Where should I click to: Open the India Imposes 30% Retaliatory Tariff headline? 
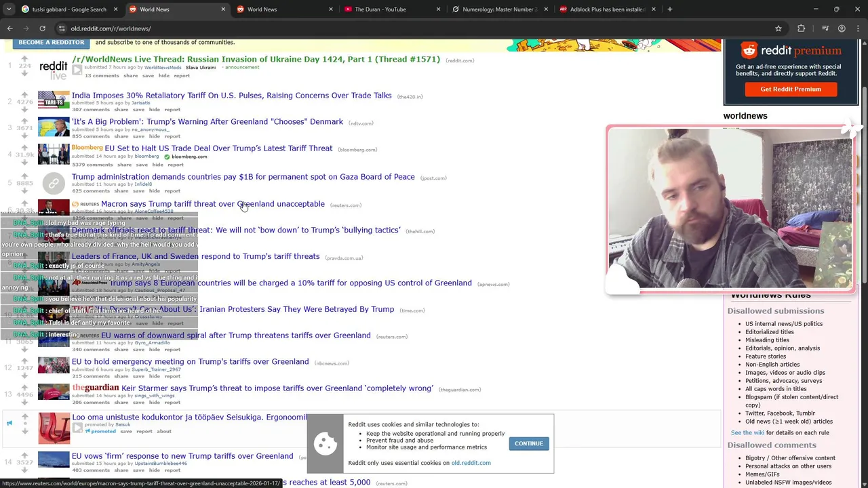232,96
